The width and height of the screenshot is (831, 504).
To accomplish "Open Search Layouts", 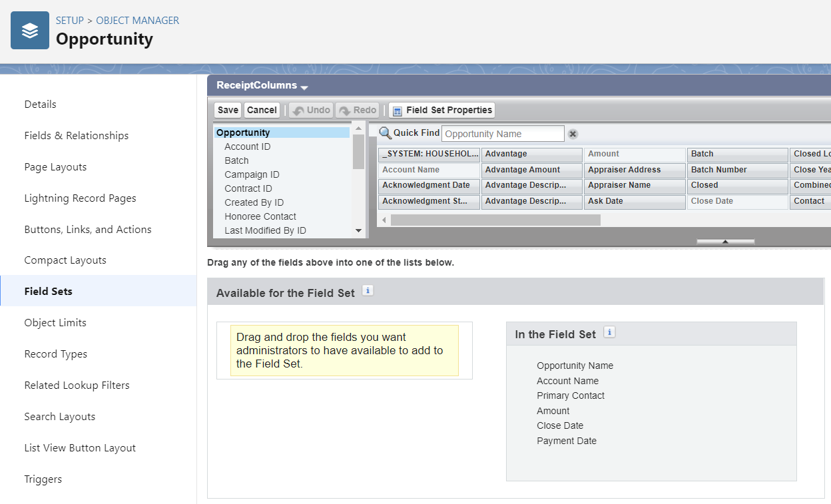I will tap(60, 416).
